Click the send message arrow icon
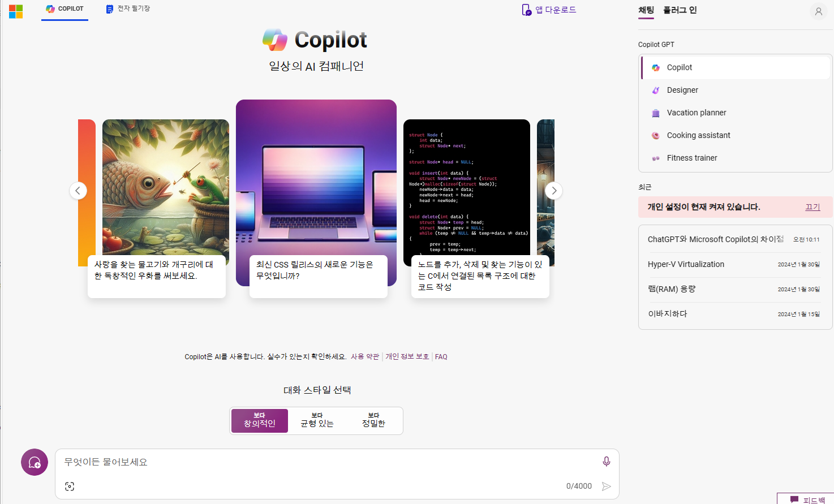The image size is (834, 504). pyautogui.click(x=606, y=486)
